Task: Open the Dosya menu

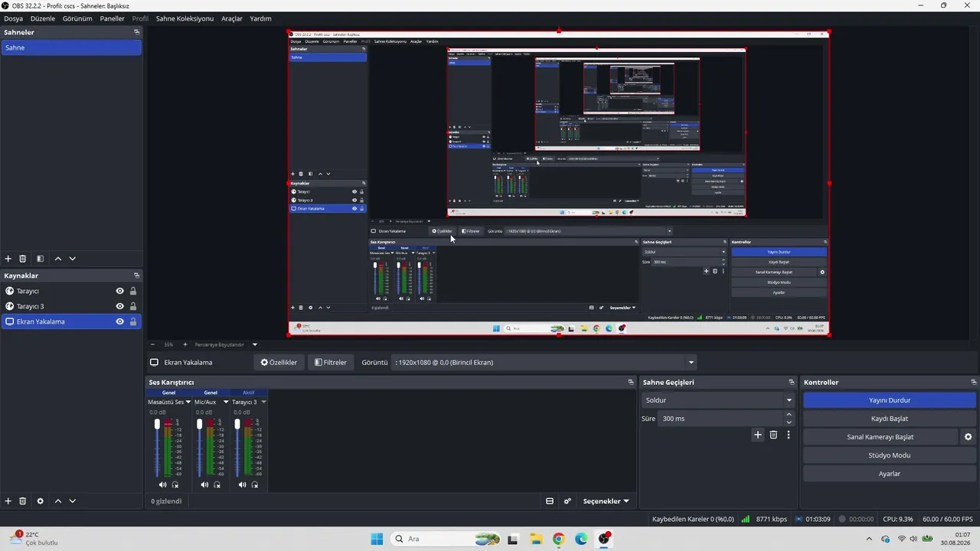Action: point(13,18)
